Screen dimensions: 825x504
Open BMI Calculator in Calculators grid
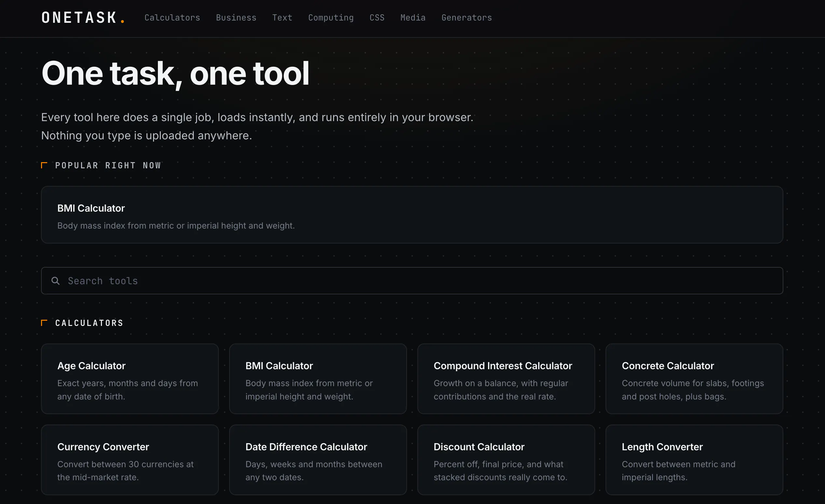click(x=318, y=379)
